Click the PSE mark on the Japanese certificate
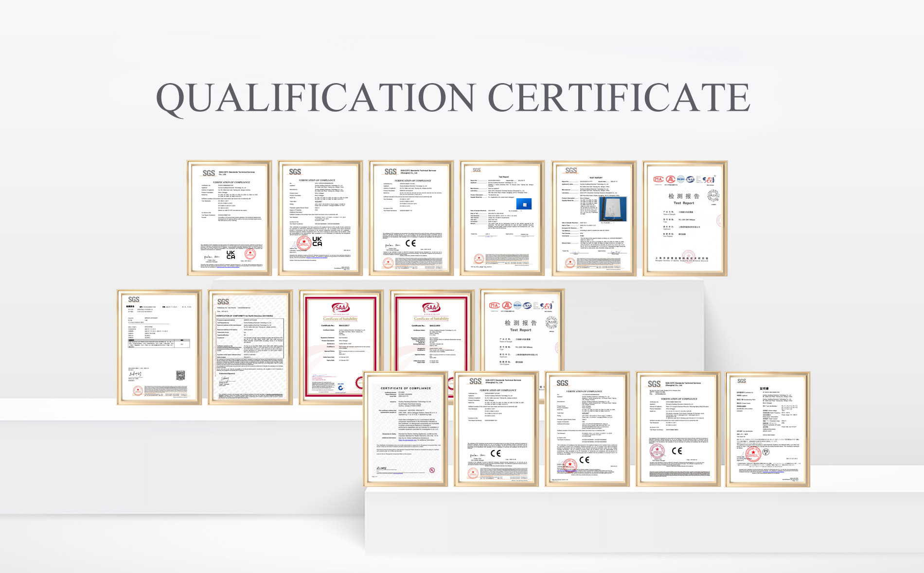Viewport: 924px width, 573px height. tap(766, 452)
